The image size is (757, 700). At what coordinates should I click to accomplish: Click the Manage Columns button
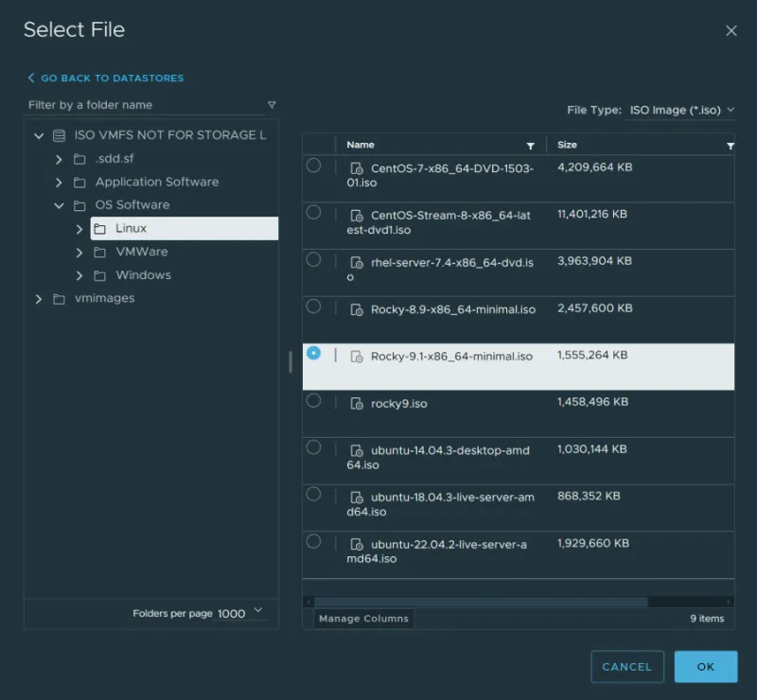click(363, 619)
